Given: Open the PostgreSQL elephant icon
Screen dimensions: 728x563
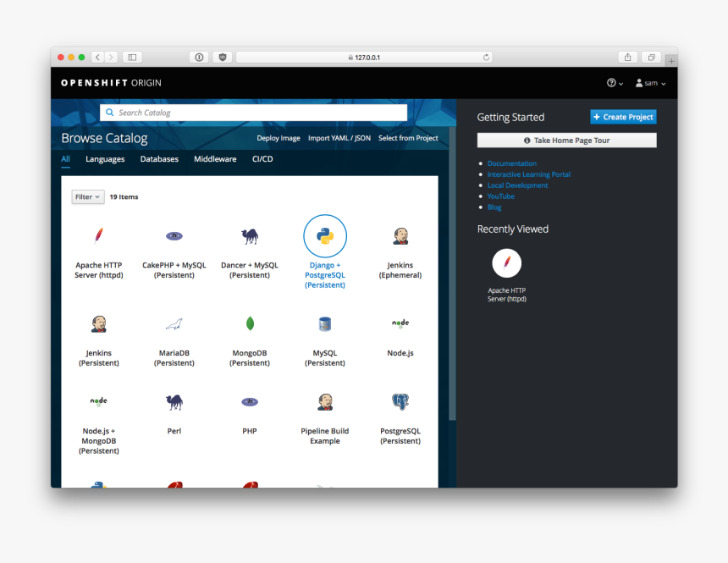Looking at the screenshot, I should 400,401.
